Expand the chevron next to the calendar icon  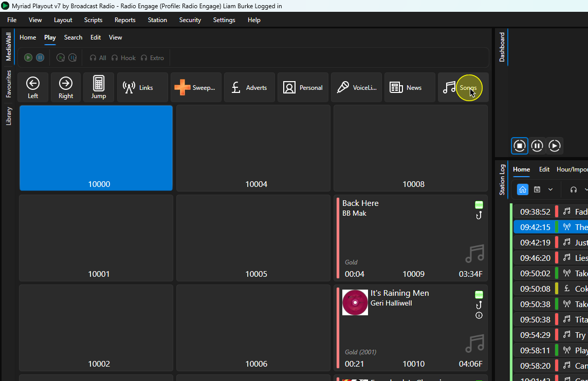click(x=550, y=189)
